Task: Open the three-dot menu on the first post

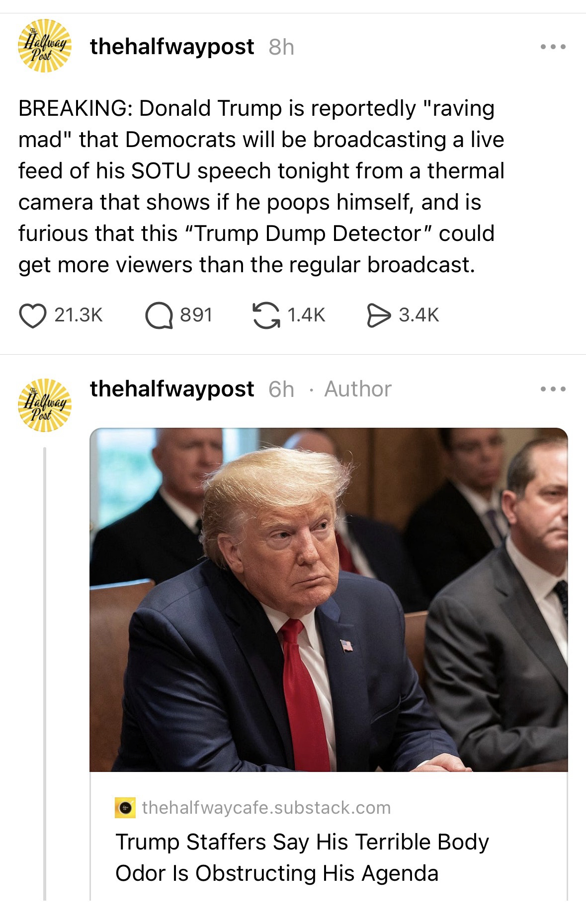Action: [x=553, y=47]
